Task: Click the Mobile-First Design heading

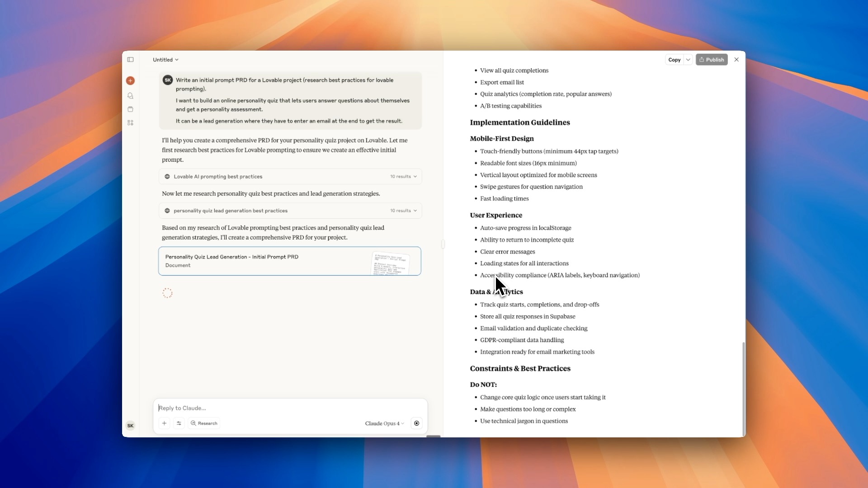Action: pos(502,139)
